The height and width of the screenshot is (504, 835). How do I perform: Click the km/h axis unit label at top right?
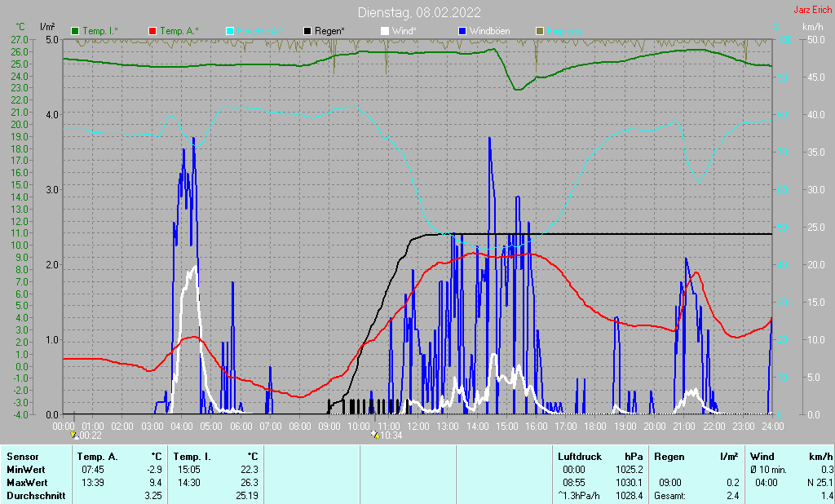pyautogui.click(x=812, y=28)
